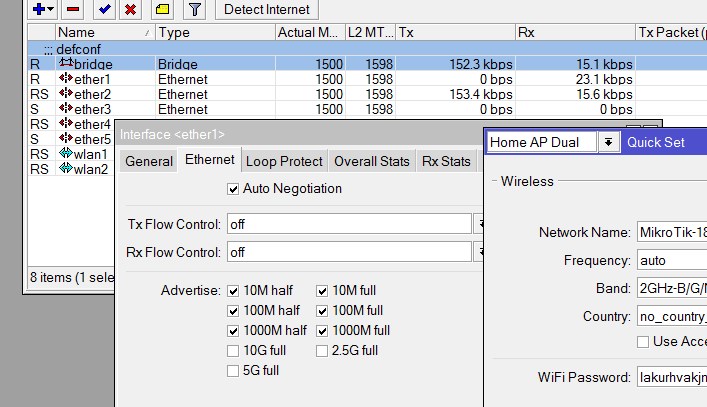Click the 8 items status bar text
Image resolution: width=707 pixels, height=407 pixels.
coord(72,277)
